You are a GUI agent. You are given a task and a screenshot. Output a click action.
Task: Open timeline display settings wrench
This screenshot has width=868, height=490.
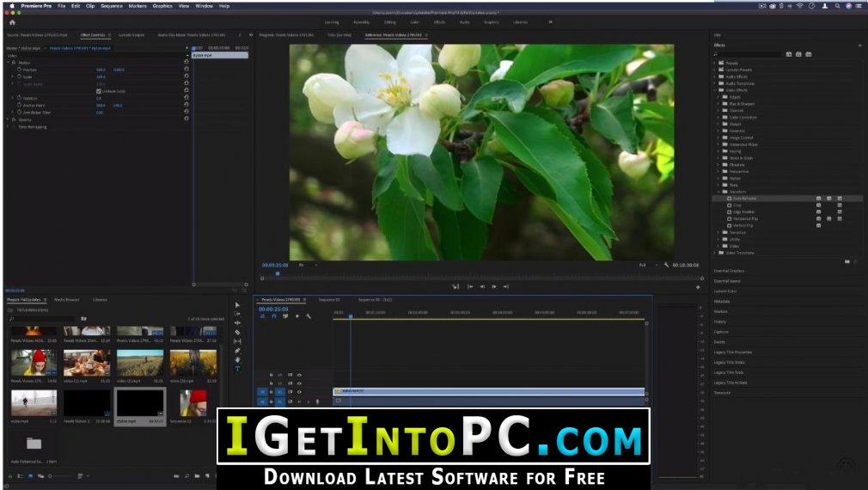pyautogui.click(x=309, y=316)
